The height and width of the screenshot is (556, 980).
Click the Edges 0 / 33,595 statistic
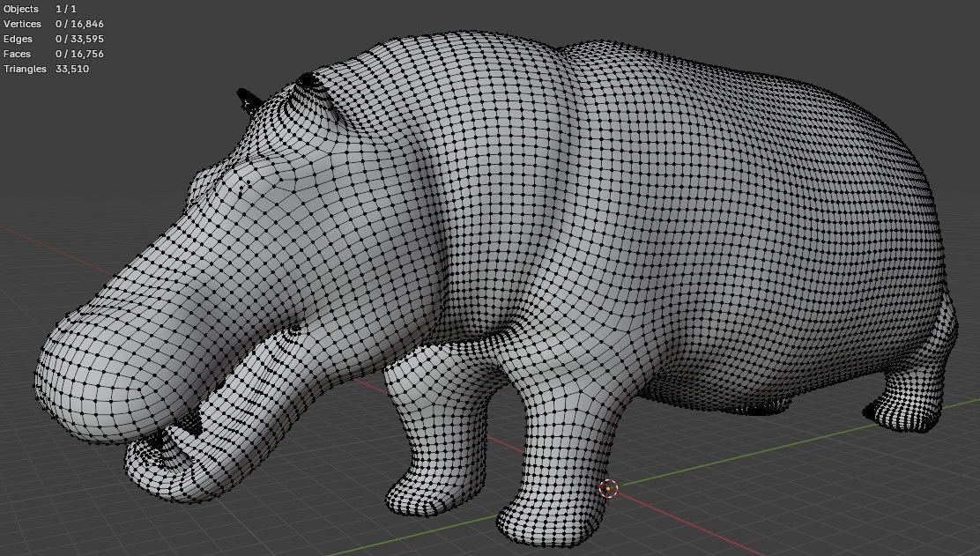point(53,39)
